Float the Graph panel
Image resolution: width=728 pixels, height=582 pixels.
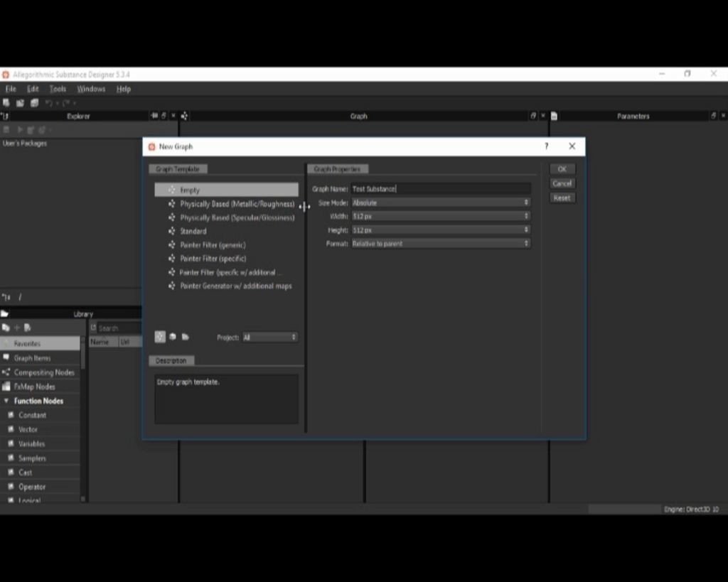533,116
